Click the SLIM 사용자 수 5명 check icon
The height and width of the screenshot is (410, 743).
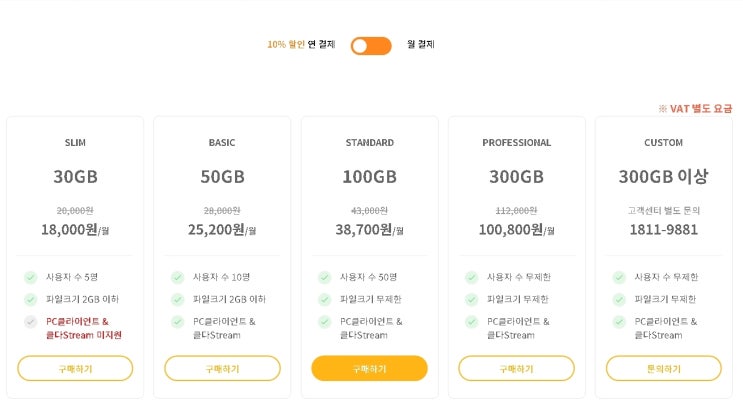[x=30, y=277]
